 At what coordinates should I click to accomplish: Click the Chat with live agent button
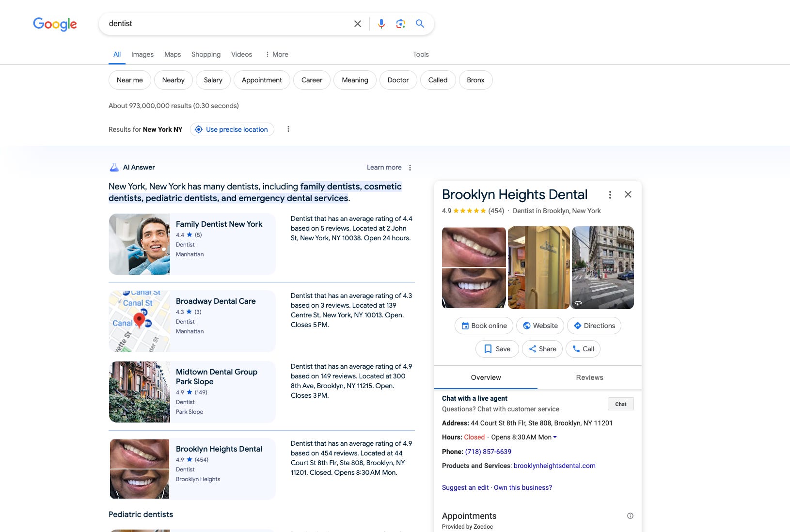621,404
